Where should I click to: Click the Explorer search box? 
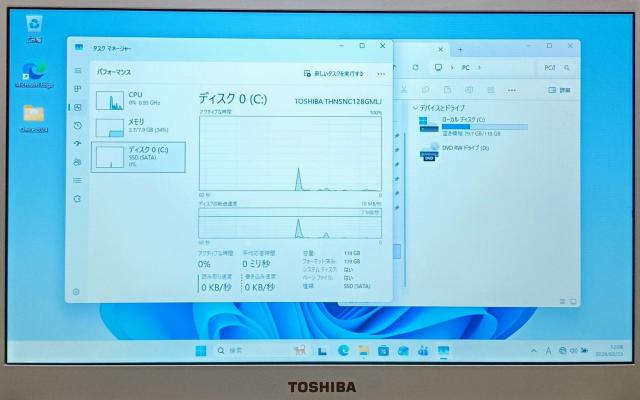[557, 68]
